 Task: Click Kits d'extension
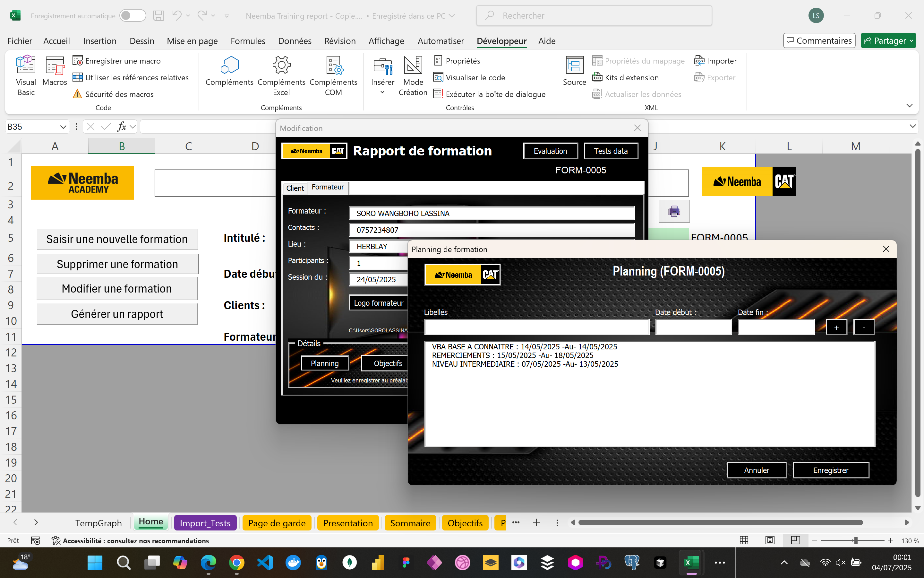coord(625,78)
